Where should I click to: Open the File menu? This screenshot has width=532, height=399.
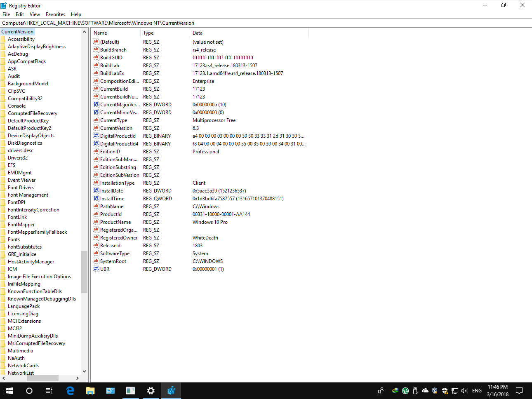[x=6, y=14]
